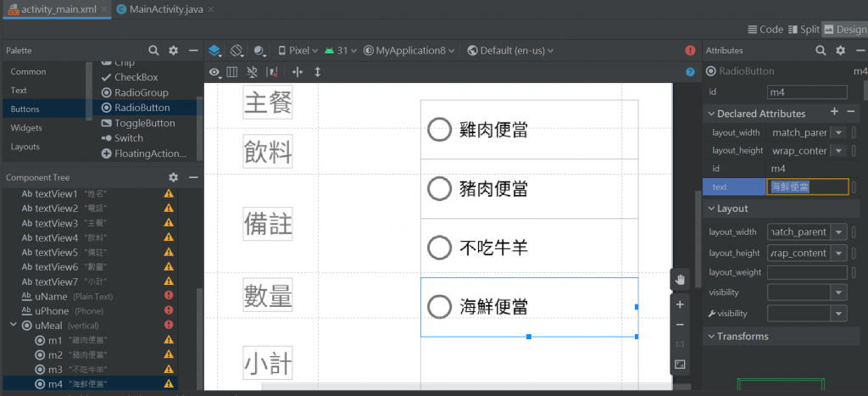Viewport: 868px width, 396px height.
Task: Switch to the MainActivity.java tab
Action: click(x=164, y=9)
